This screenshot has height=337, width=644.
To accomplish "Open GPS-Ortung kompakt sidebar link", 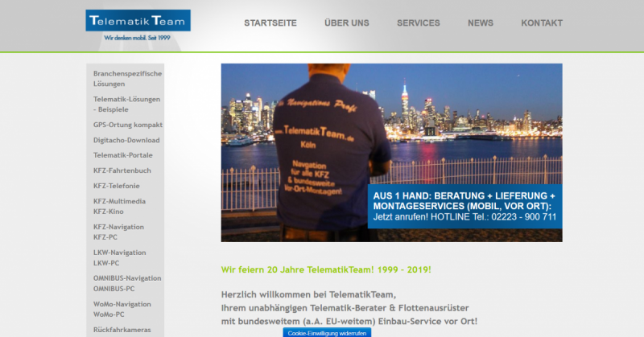I will [x=127, y=125].
